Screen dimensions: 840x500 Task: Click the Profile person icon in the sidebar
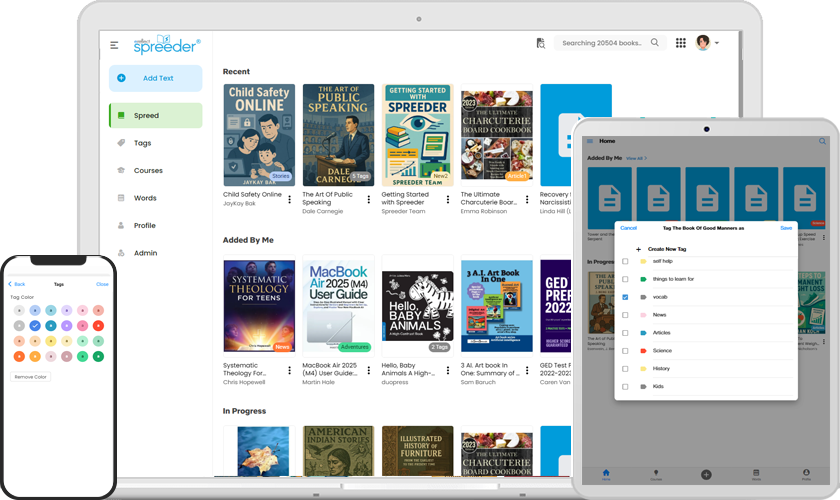[x=121, y=225]
